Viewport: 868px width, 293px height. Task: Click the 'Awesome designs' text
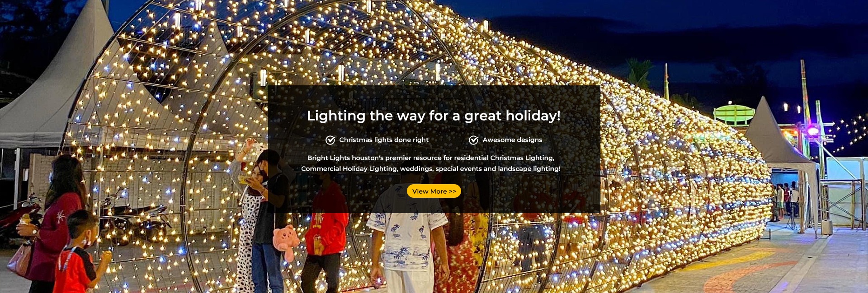(x=512, y=140)
